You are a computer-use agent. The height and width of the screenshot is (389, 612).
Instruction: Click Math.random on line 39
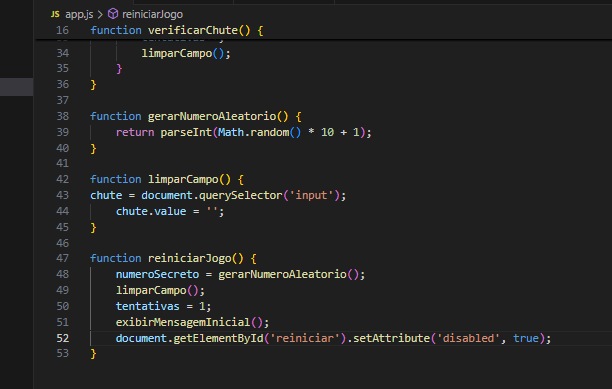pos(253,132)
